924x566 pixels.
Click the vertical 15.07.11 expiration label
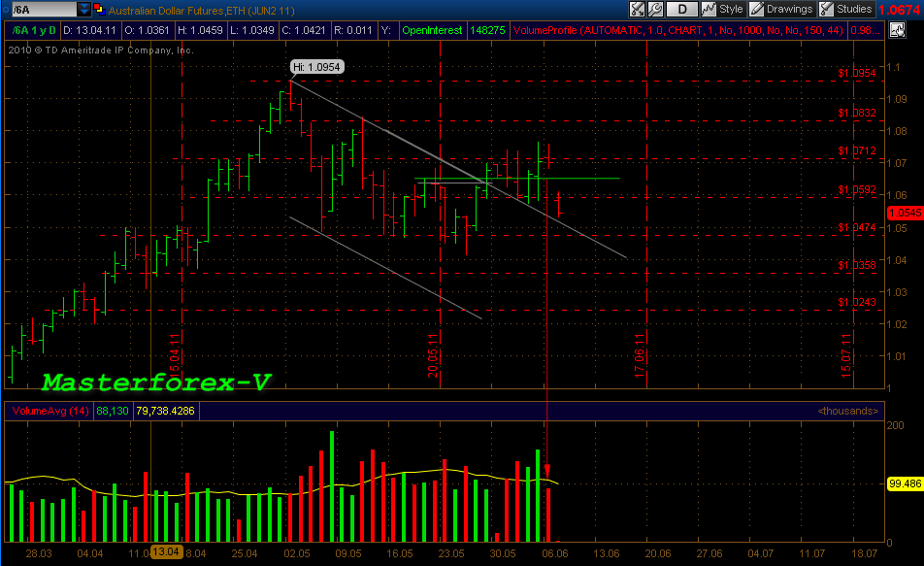click(846, 355)
